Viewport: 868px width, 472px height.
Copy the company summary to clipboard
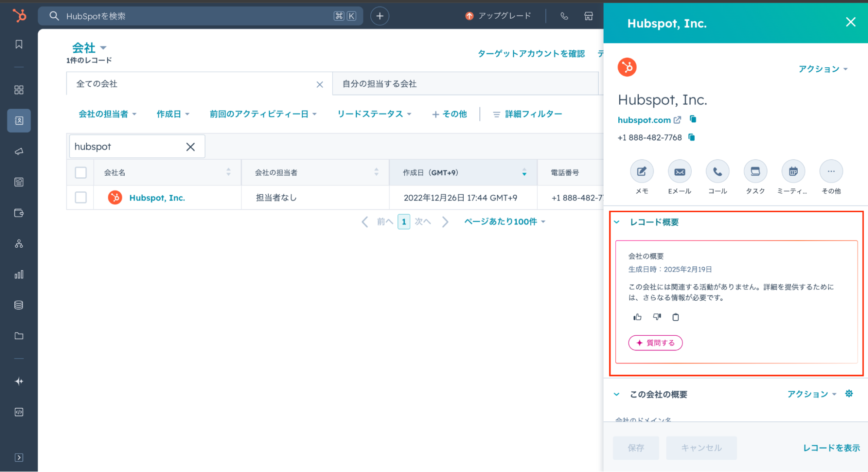click(676, 317)
